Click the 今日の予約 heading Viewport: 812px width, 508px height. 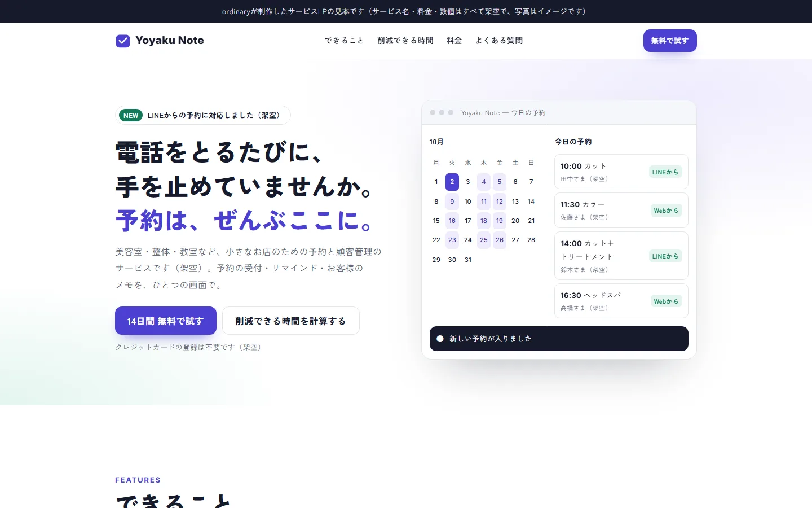pyautogui.click(x=573, y=142)
